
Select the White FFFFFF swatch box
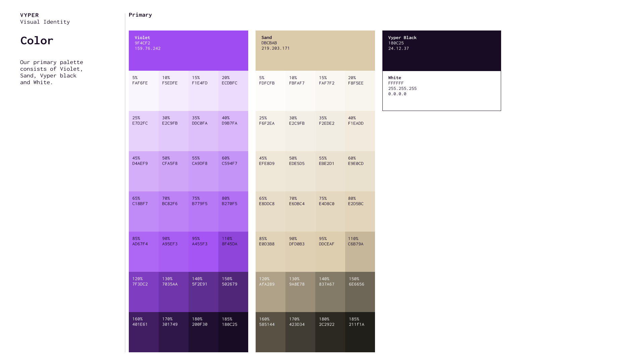441,91
